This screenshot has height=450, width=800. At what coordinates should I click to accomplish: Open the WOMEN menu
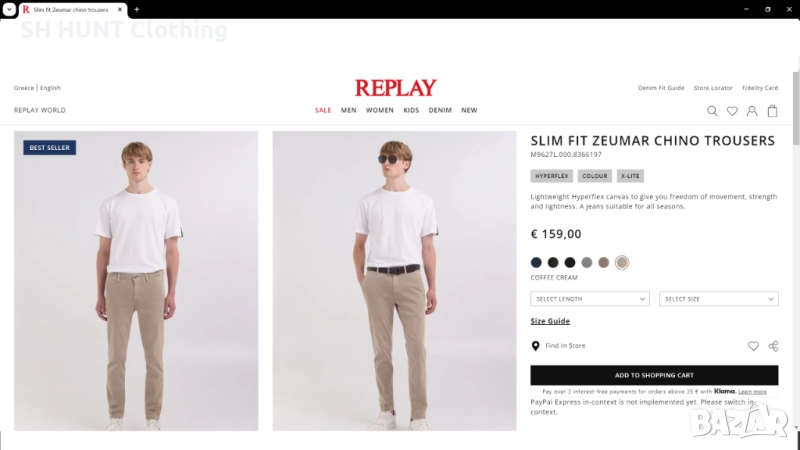click(x=379, y=110)
